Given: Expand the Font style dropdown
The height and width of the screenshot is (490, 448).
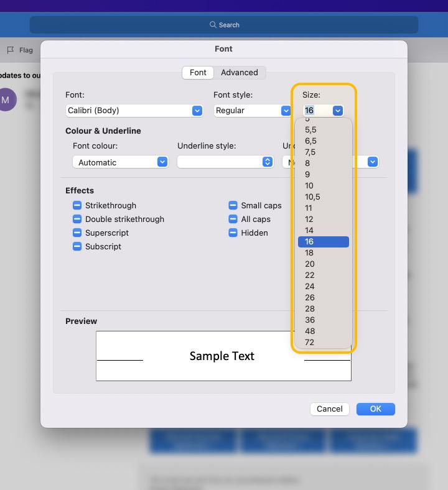Looking at the screenshot, I should 286,111.
